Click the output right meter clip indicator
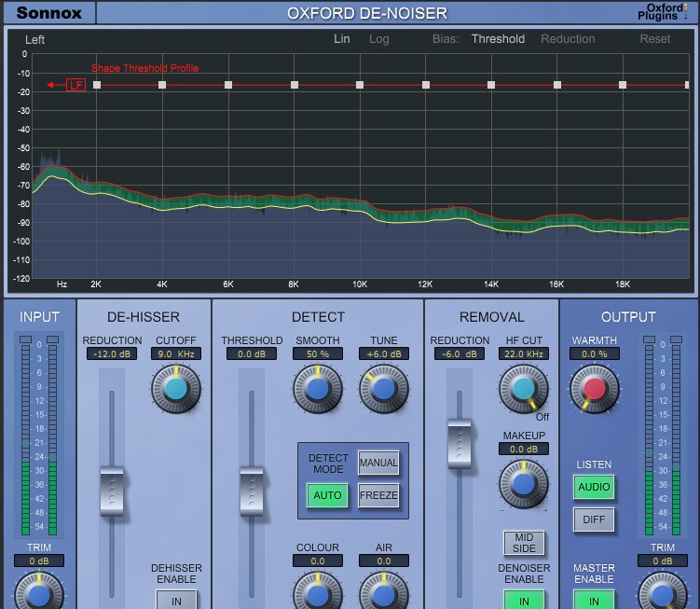Screen dimensions: 700x609 pos(677,339)
